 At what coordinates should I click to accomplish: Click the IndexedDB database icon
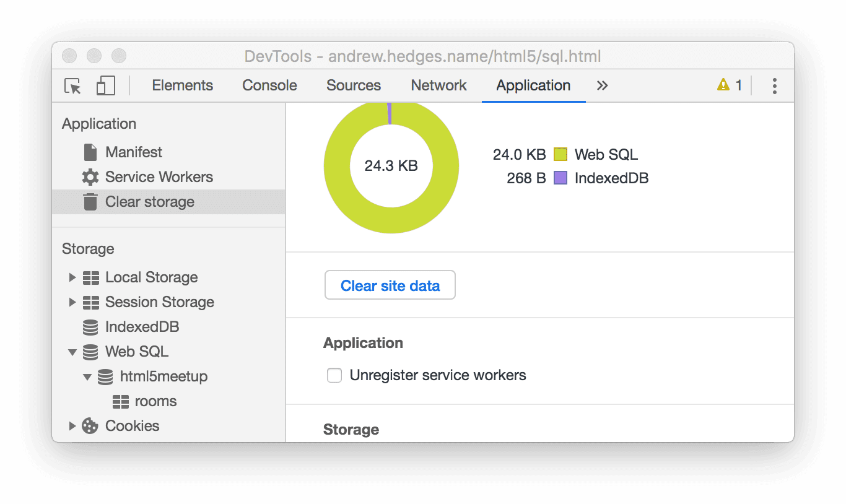pyautogui.click(x=89, y=326)
